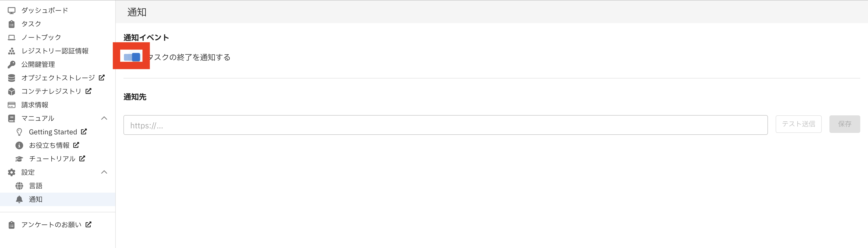Click the Notebook laptop icon

pyautogui.click(x=12, y=37)
